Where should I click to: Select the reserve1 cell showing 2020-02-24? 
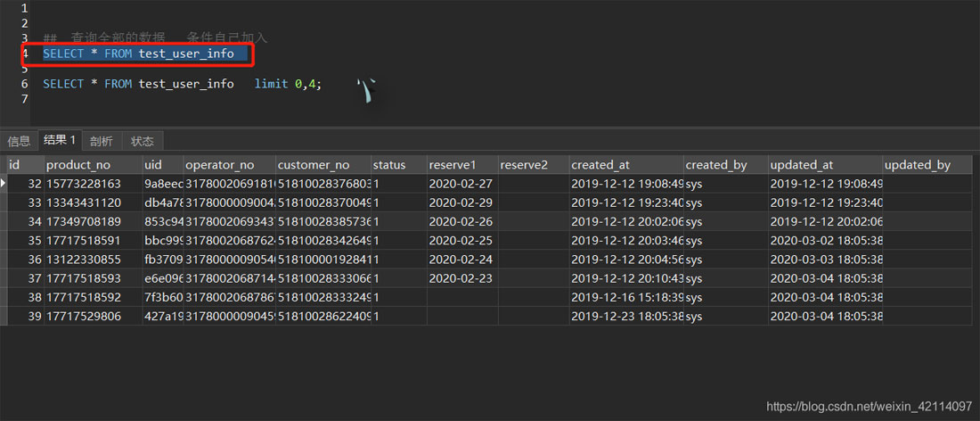pyautogui.click(x=461, y=259)
